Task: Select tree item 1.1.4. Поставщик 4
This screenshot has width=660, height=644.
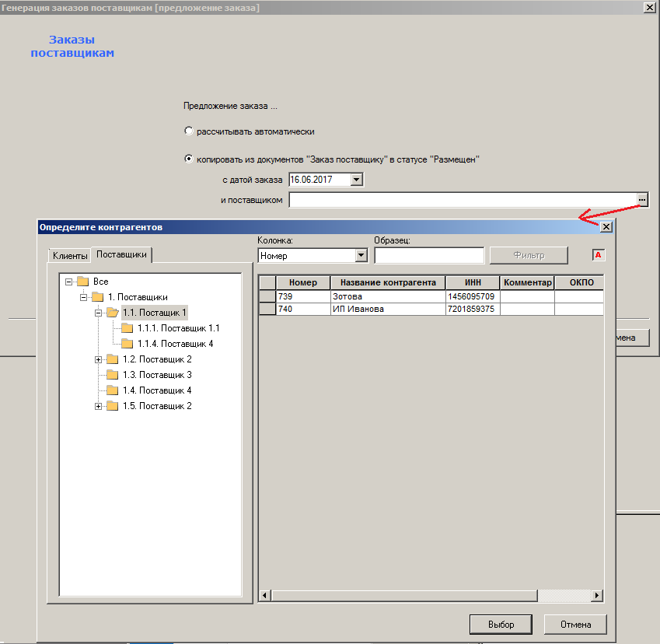Action: point(175,344)
